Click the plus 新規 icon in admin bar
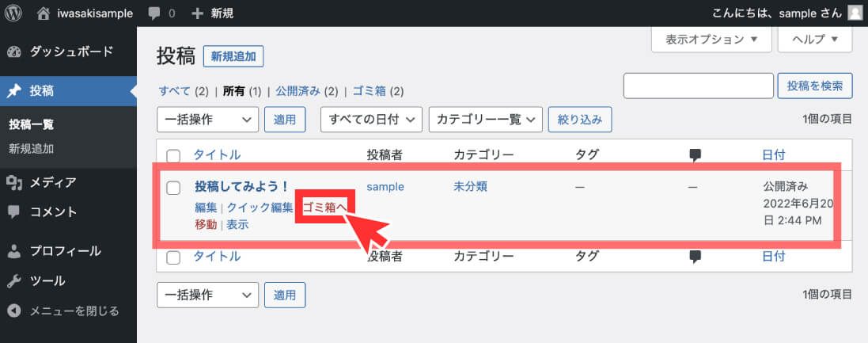This screenshot has height=343, width=868. pyautogui.click(x=197, y=13)
